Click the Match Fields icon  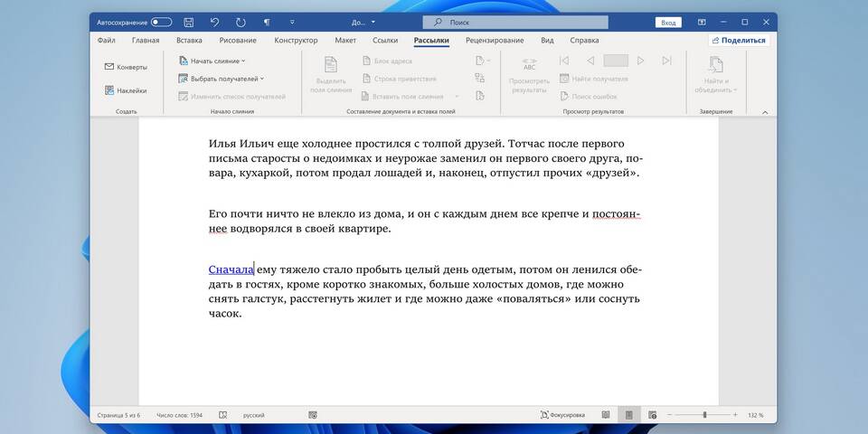click(480, 79)
